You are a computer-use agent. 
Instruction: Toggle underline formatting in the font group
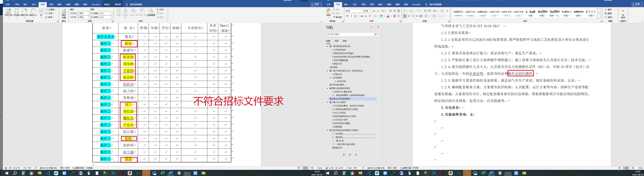point(355,16)
